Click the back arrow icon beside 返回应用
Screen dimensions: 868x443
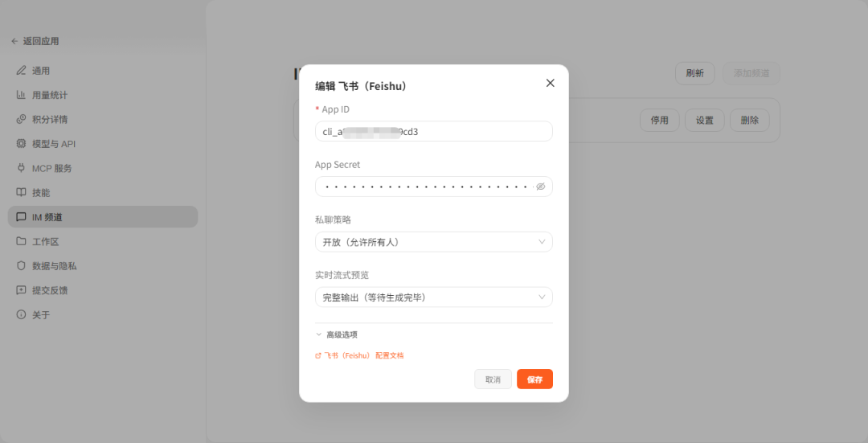pyautogui.click(x=14, y=41)
